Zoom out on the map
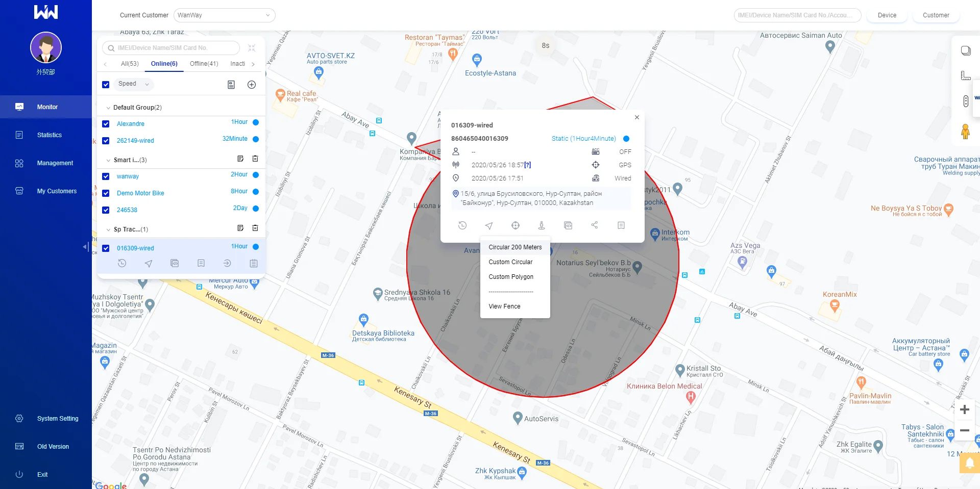The width and height of the screenshot is (980, 489). (965, 430)
